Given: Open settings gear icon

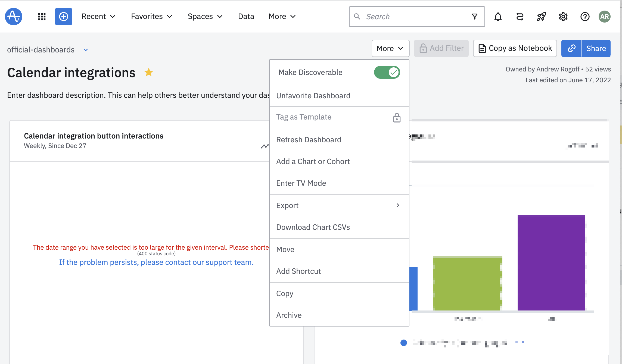Looking at the screenshot, I should point(563,17).
